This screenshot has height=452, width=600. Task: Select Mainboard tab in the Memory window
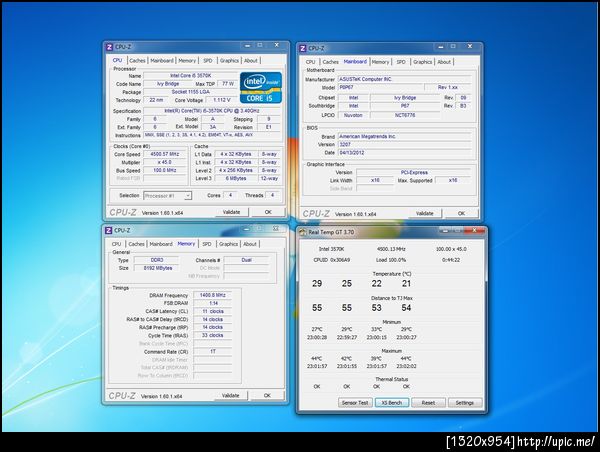(x=161, y=244)
